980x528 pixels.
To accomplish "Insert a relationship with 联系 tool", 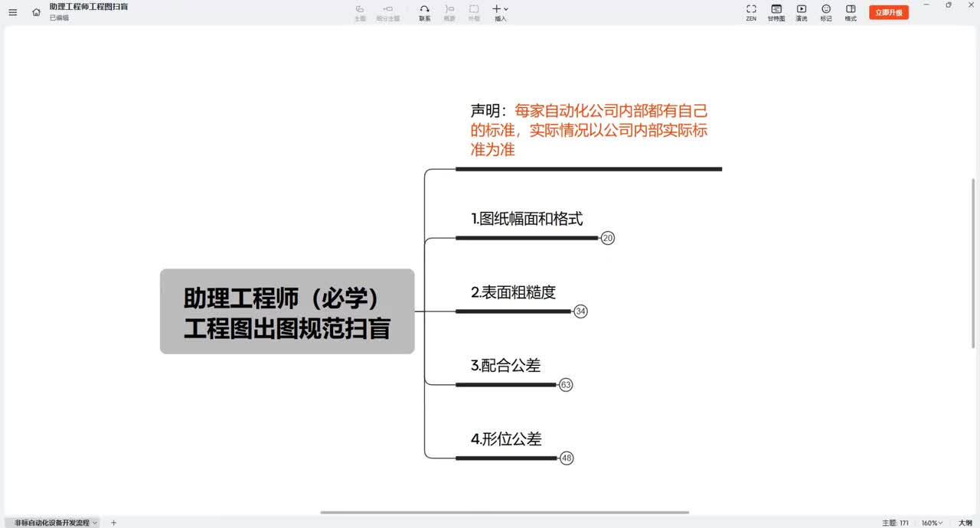I will point(424,12).
